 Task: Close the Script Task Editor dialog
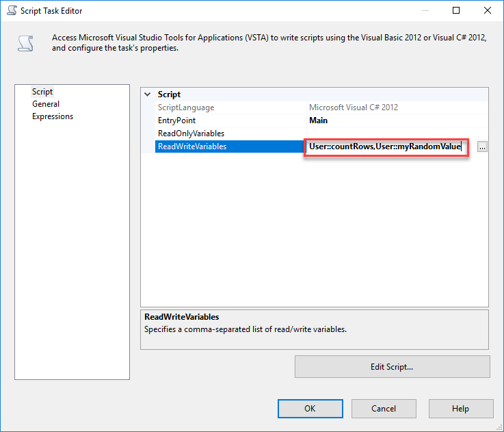tap(487, 11)
